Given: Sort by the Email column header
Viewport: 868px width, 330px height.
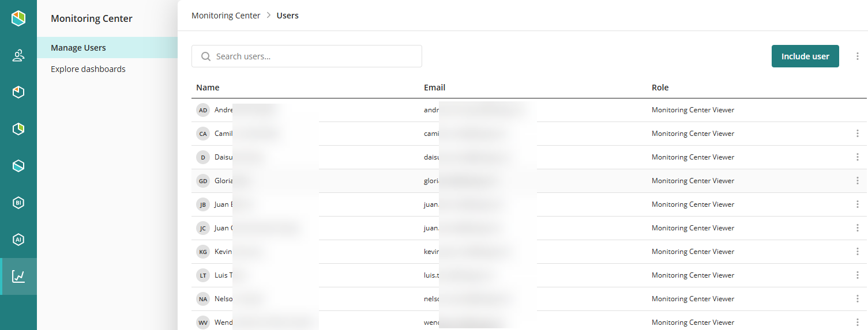Looking at the screenshot, I should click(434, 88).
